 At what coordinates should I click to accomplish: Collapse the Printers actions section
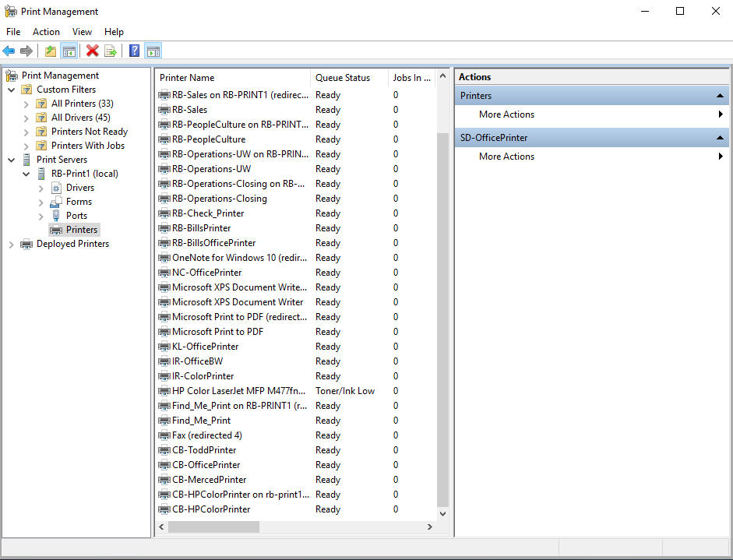click(720, 96)
